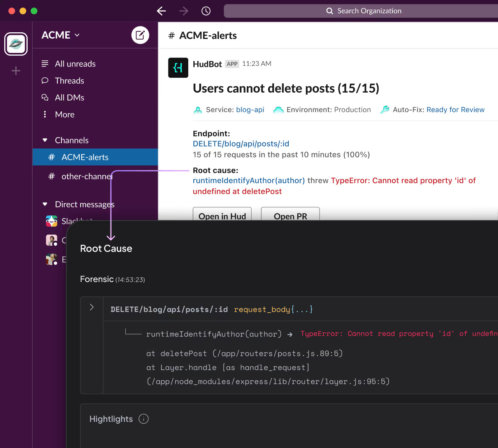Open Threads from the sidebar
The image size is (498, 448).
69,80
